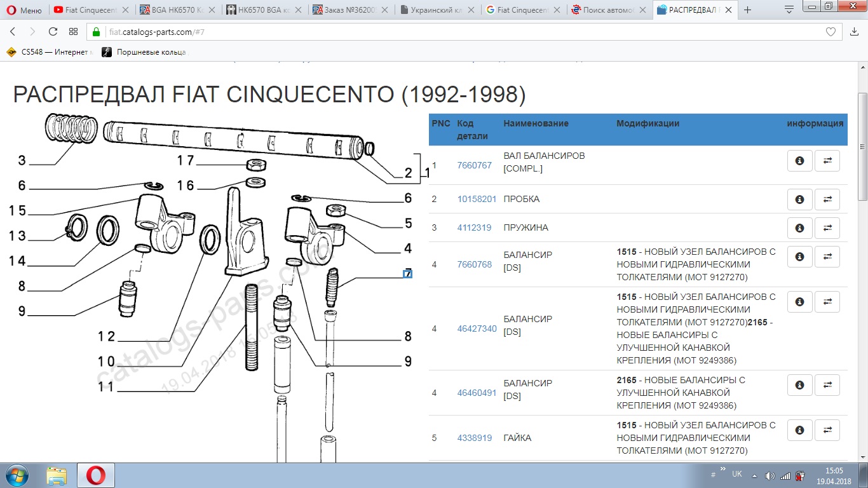Switch to the Украинский tab
868x488 pixels.
[x=438, y=10]
